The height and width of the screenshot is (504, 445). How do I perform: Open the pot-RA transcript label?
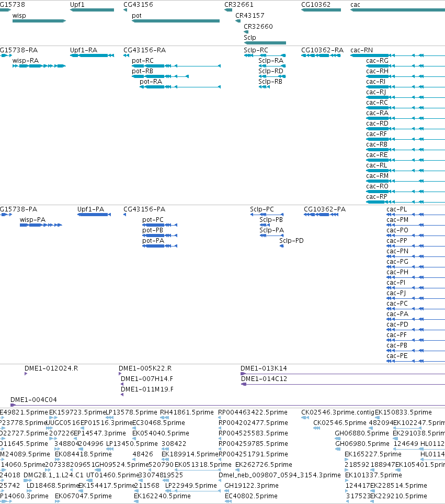click(151, 81)
